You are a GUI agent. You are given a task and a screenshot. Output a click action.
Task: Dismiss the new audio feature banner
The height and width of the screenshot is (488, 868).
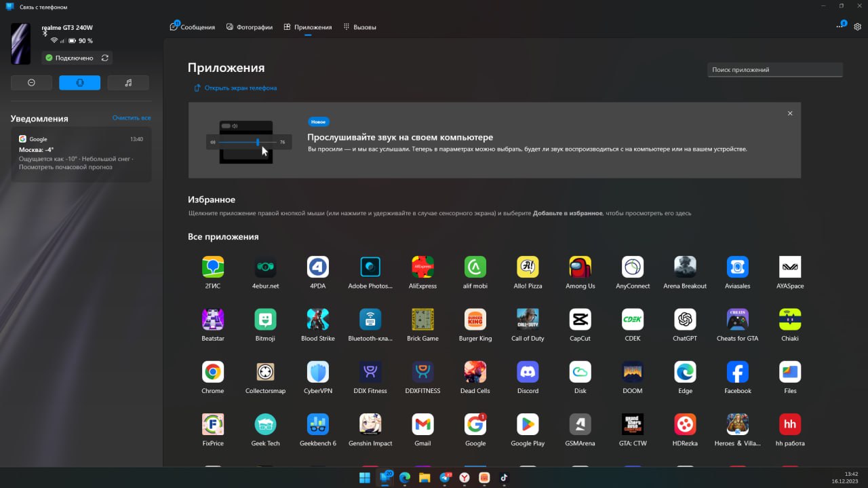pyautogui.click(x=790, y=113)
